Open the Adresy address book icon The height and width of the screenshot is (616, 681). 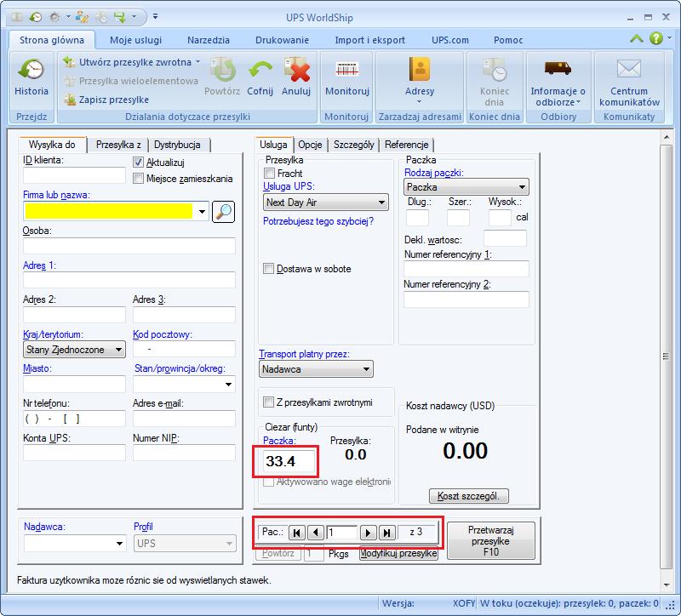pyautogui.click(x=420, y=70)
